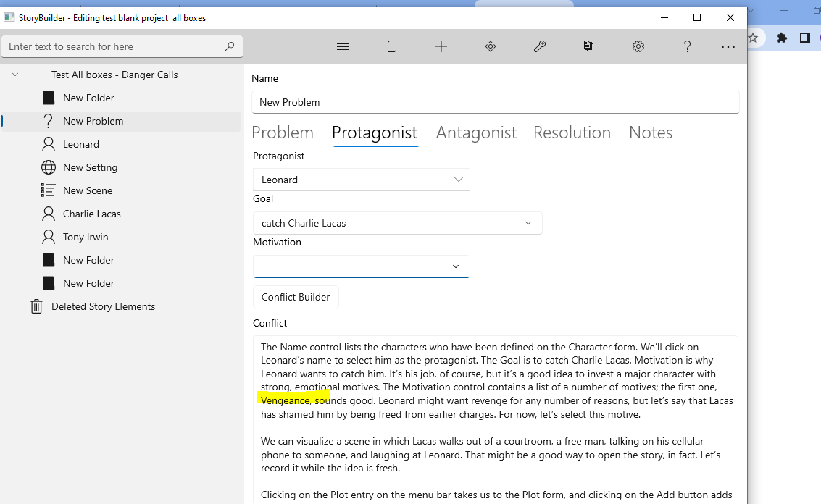Open tools via the wrench icon
This screenshot has height=504, width=821.
[x=540, y=46]
